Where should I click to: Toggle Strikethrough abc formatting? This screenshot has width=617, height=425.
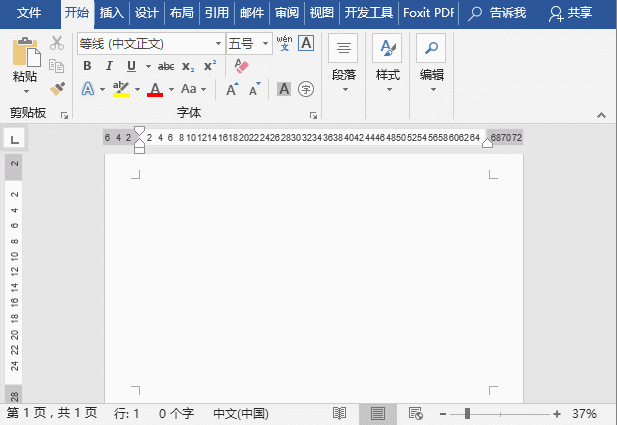pos(166,67)
